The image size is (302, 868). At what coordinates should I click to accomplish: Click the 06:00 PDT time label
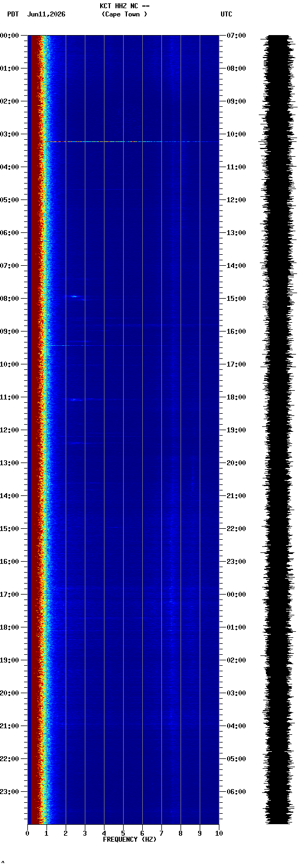[x=9, y=233]
